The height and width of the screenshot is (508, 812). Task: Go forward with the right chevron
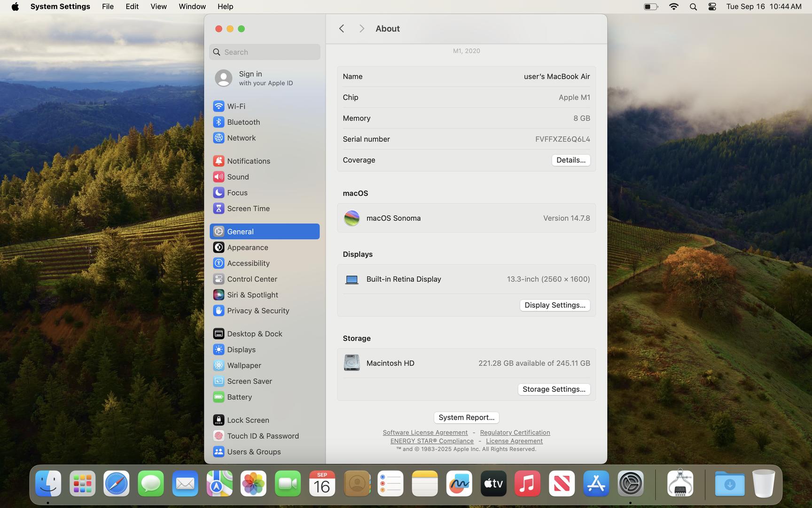point(361,29)
